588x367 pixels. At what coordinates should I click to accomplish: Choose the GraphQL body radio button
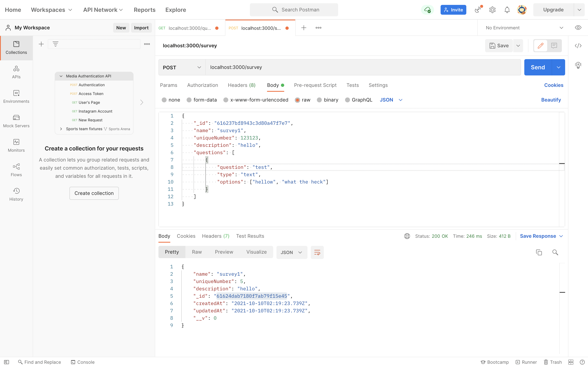coord(347,100)
